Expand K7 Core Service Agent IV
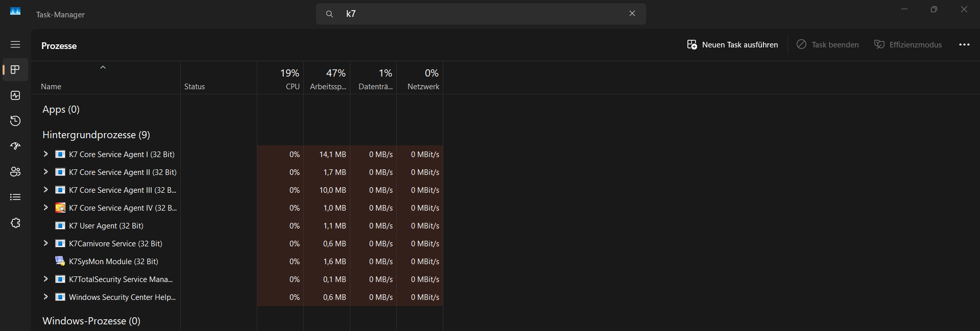Image resolution: width=980 pixels, height=331 pixels. coord(45,208)
